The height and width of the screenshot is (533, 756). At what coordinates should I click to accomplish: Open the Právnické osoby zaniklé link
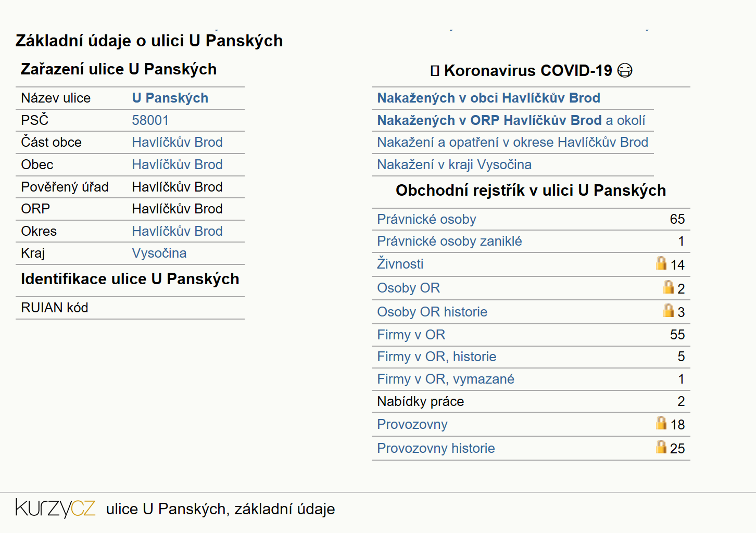450,241
